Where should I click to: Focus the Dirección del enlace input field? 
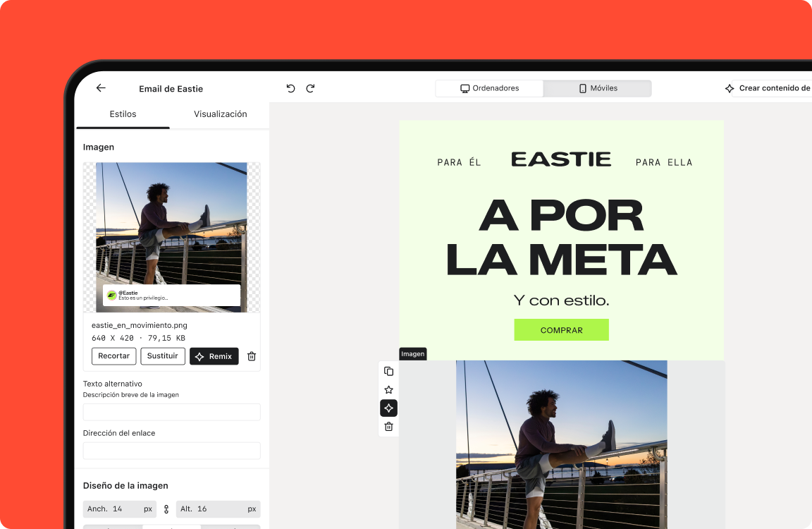pyautogui.click(x=171, y=451)
